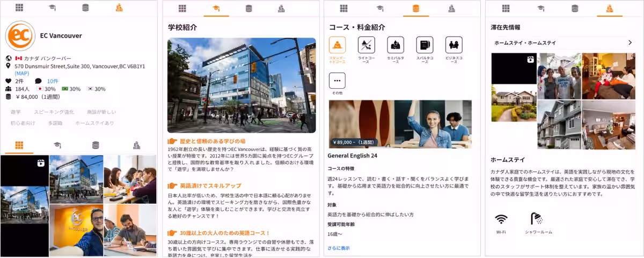Open grid tab atop 学校紹介 panel
644x258 pixels.
click(x=182, y=8)
